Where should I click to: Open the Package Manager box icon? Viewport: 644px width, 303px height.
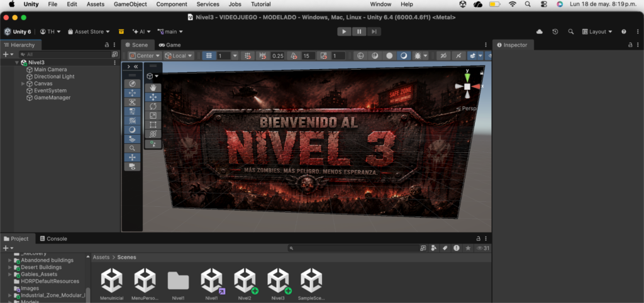click(121, 31)
